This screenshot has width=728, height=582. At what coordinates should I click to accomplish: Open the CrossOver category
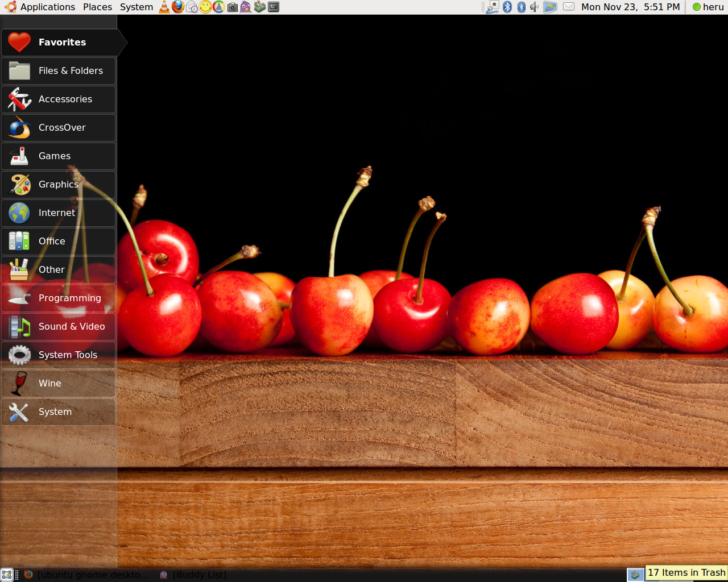(x=59, y=128)
